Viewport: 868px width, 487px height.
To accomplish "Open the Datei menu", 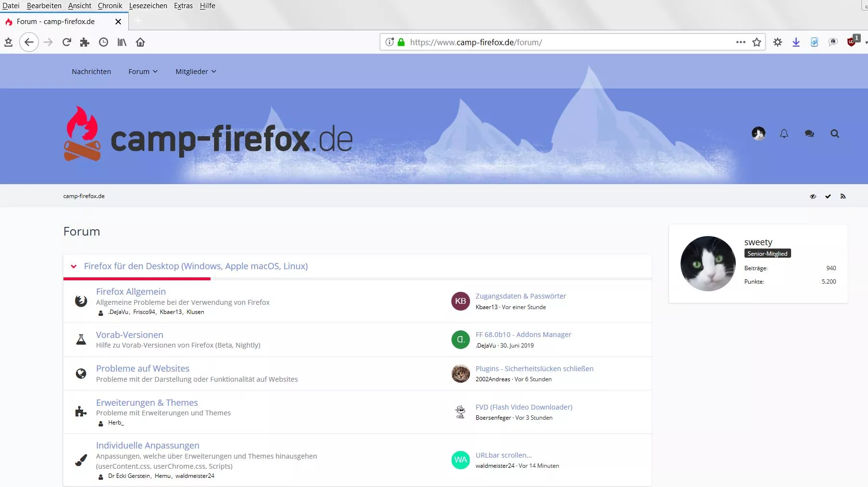I will click(x=11, y=6).
